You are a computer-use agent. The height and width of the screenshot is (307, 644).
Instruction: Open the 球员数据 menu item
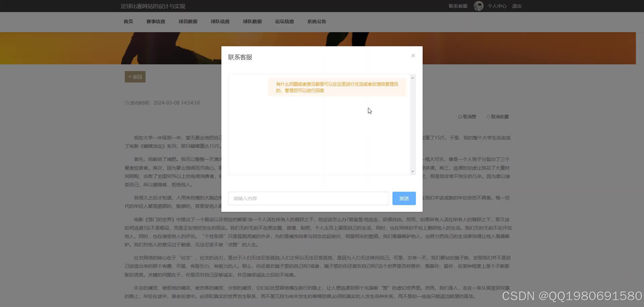coord(188,21)
